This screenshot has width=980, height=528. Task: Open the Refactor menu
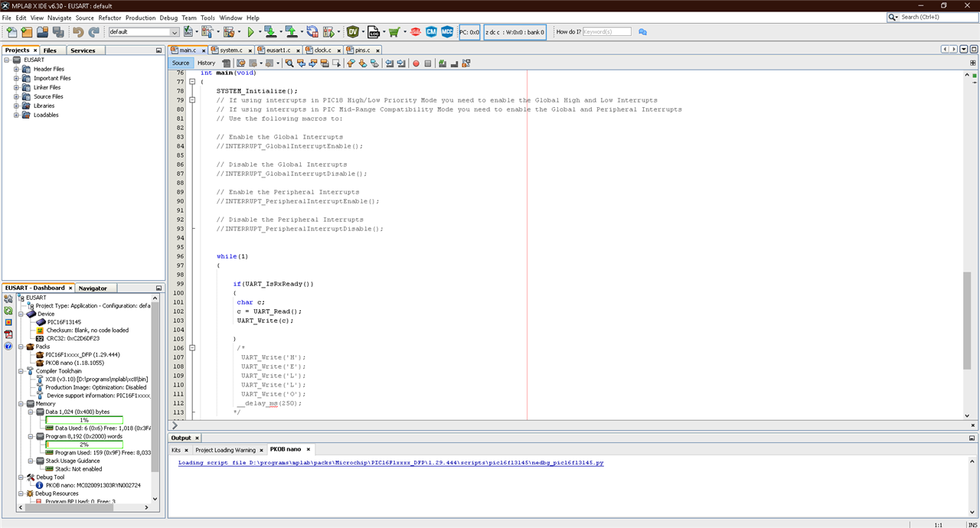(109, 18)
